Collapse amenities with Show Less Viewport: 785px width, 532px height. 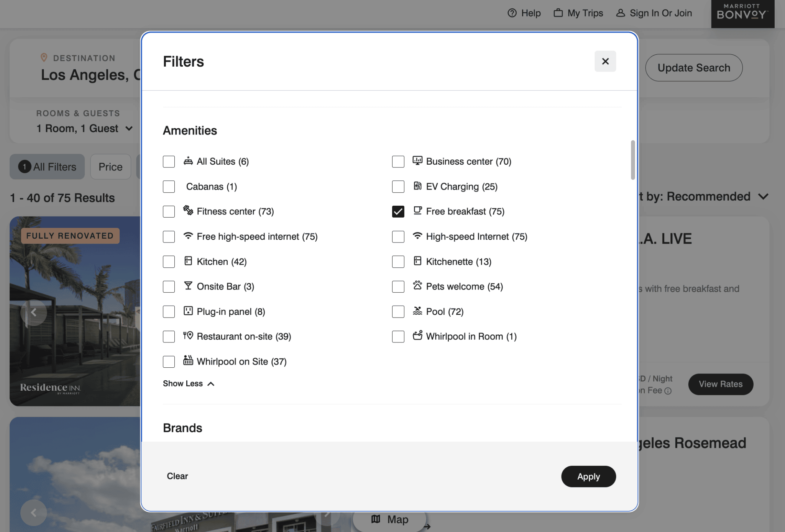[x=188, y=383]
